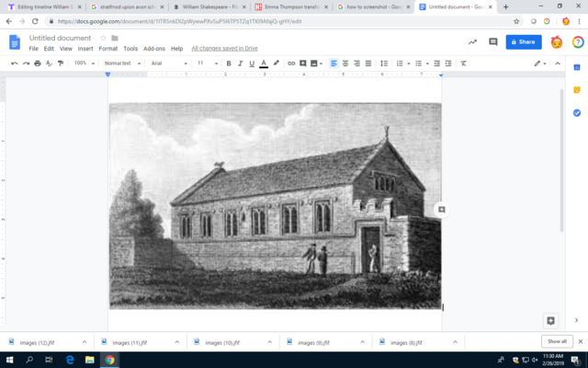Add comment bubble beside the image
Screen dimensions: 588x368
pyautogui.click(x=441, y=210)
